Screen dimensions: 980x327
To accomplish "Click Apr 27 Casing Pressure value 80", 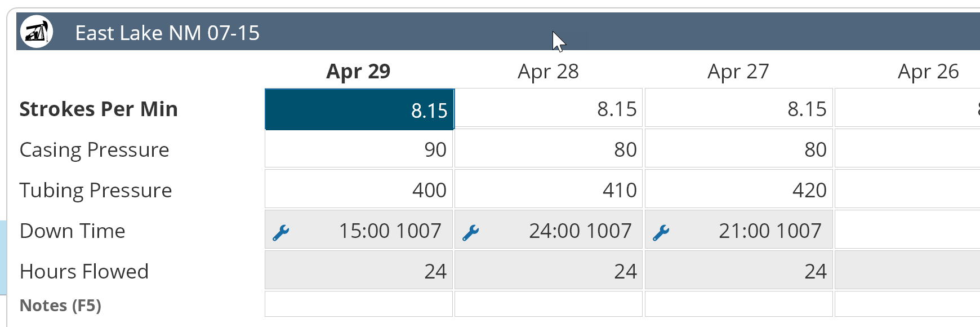I will pyautogui.click(x=738, y=149).
